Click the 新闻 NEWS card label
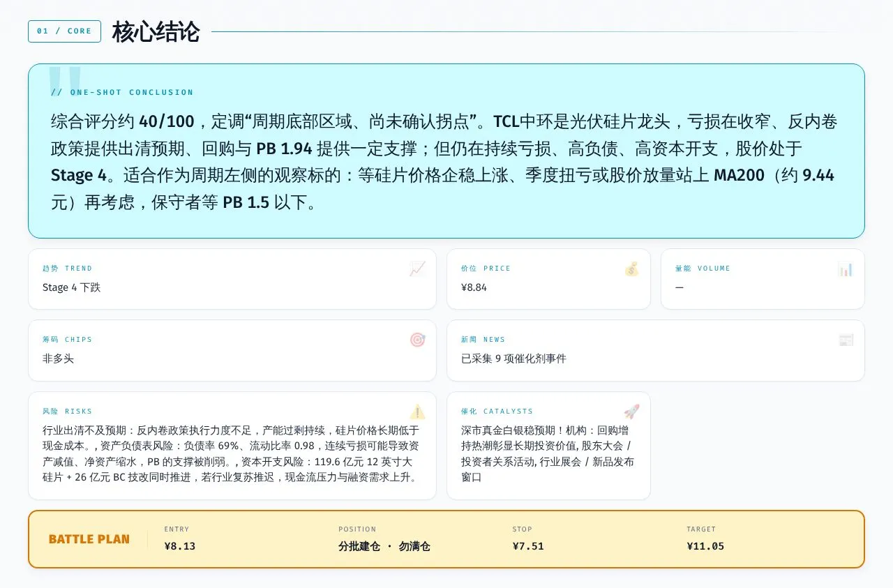 click(x=483, y=340)
